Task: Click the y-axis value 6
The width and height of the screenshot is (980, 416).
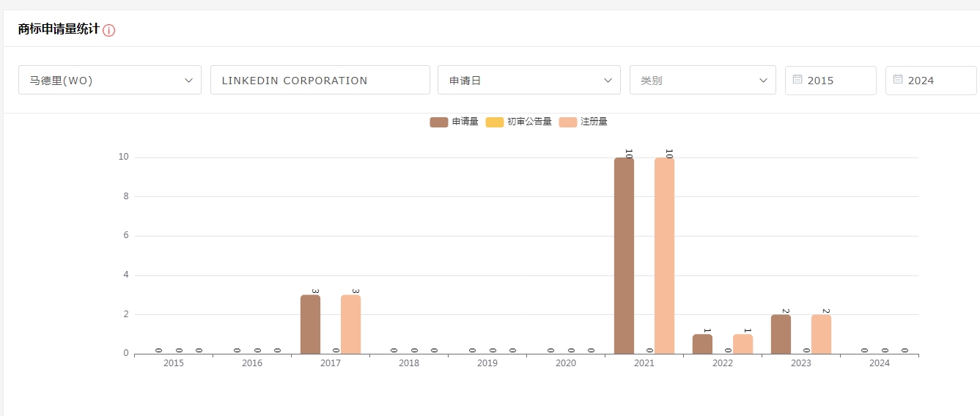Action: 126,236
